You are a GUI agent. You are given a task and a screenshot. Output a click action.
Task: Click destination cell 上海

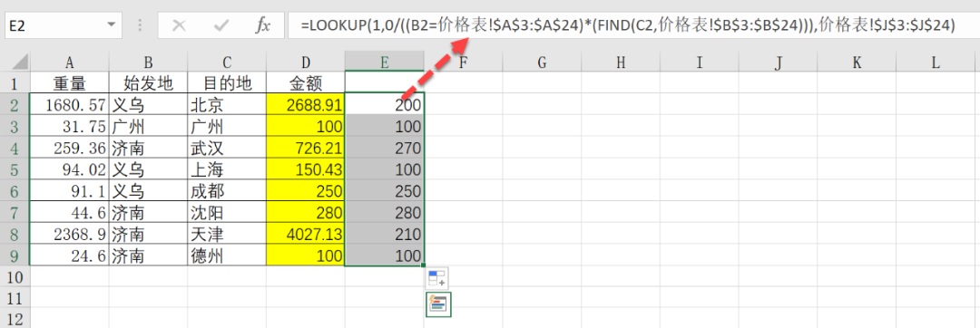coord(226,169)
